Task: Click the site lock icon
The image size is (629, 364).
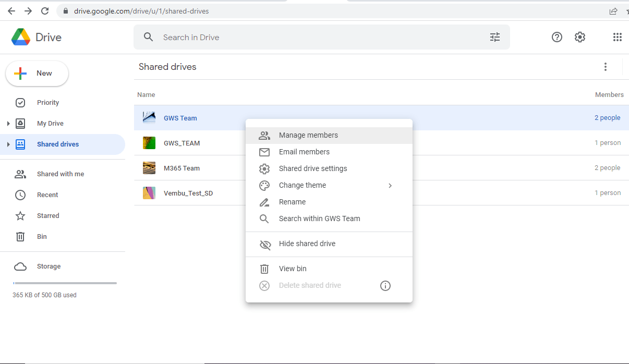Action: (x=66, y=11)
